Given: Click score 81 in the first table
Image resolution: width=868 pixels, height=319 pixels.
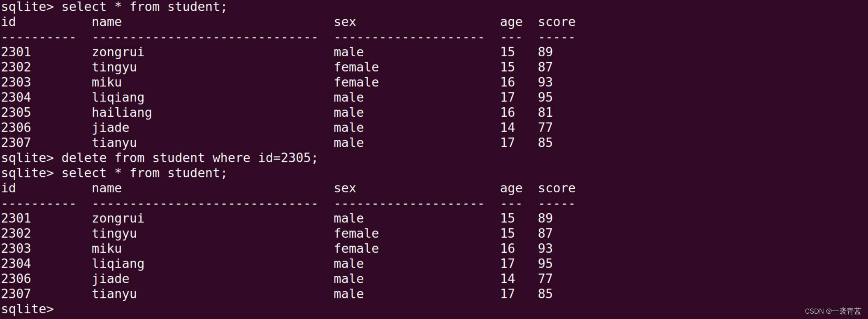Looking at the screenshot, I should click(545, 113).
